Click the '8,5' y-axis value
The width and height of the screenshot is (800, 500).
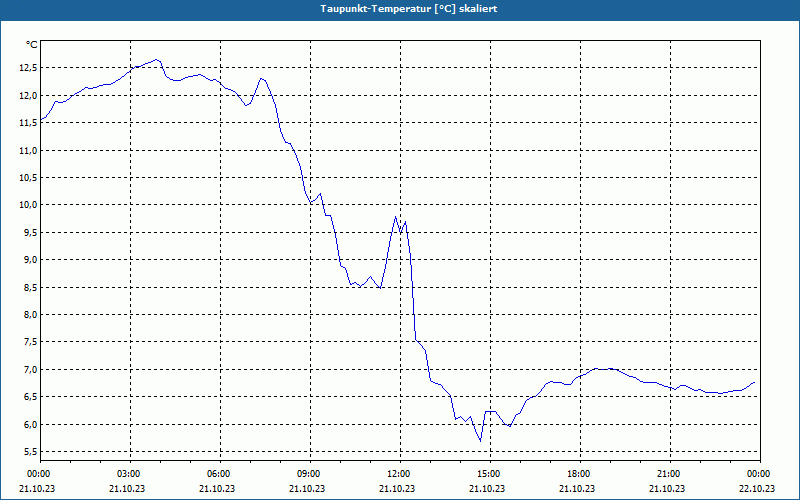31,287
